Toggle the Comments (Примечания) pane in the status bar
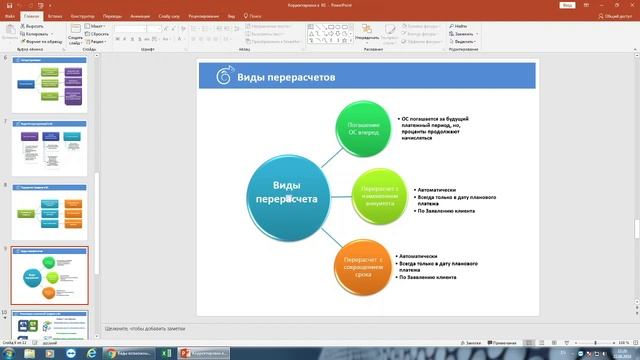Image resolution: width=640 pixels, height=360 pixels. click(x=502, y=343)
